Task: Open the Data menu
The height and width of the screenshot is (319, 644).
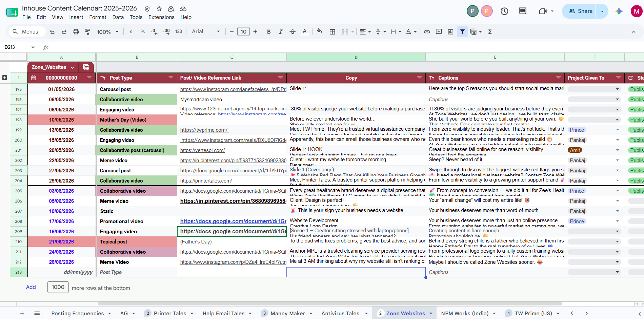Action: (x=118, y=17)
